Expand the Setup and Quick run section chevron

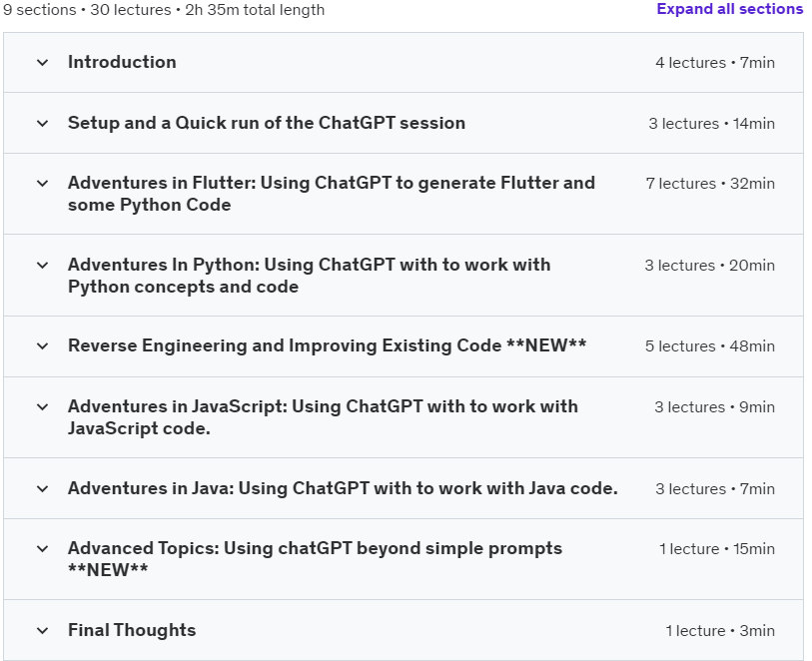click(43, 124)
